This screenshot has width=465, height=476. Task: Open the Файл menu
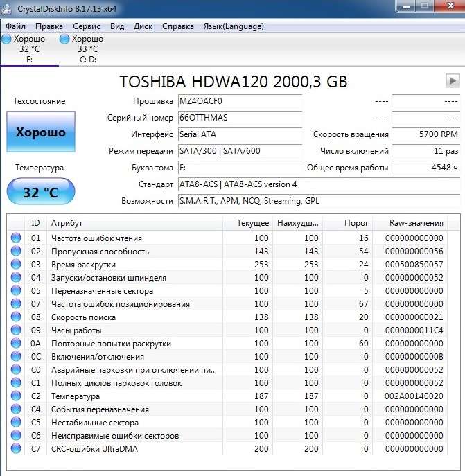pyautogui.click(x=15, y=26)
